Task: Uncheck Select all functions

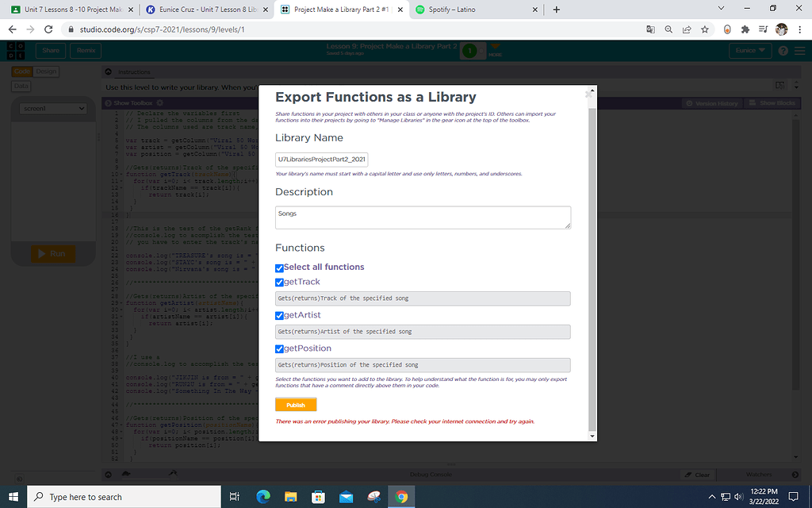Action: [279, 267]
